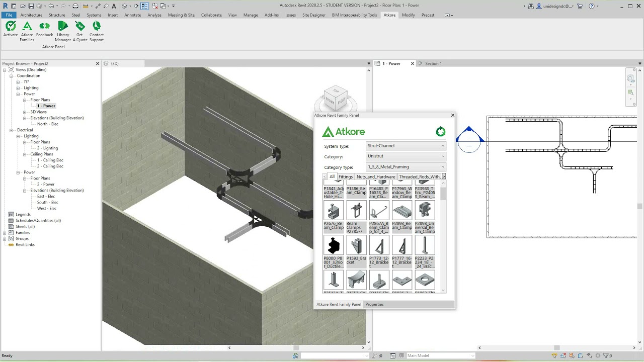This screenshot has width=644, height=362.
Task: Open the System Type dropdown
Action: pos(406,146)
